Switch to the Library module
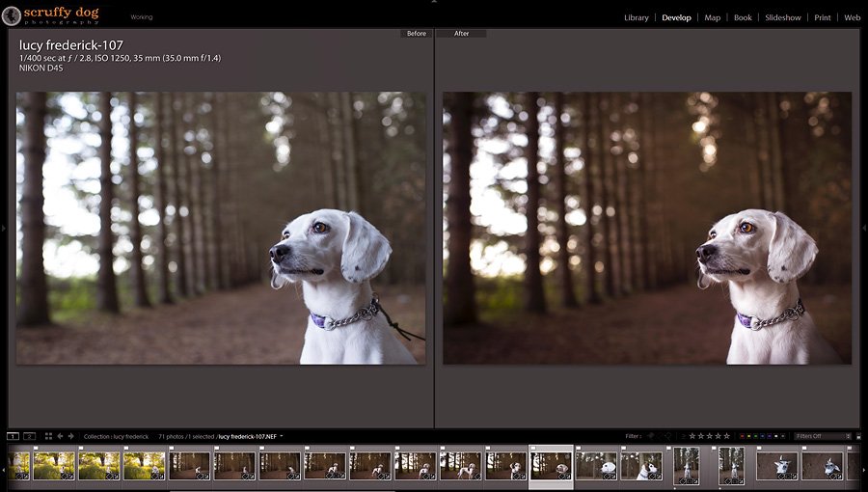The height and width of the screenshot is (492, 868). coord(637,17)
